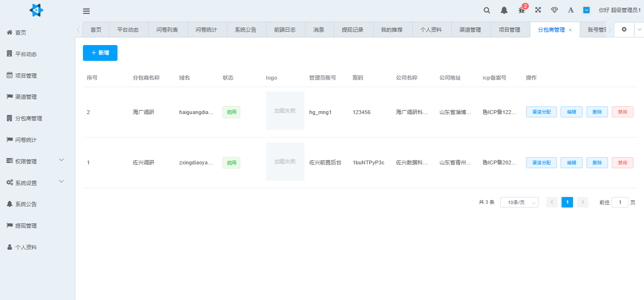Toggle fullscreen mode icon
644x300 pixels.
coord(538,10)
